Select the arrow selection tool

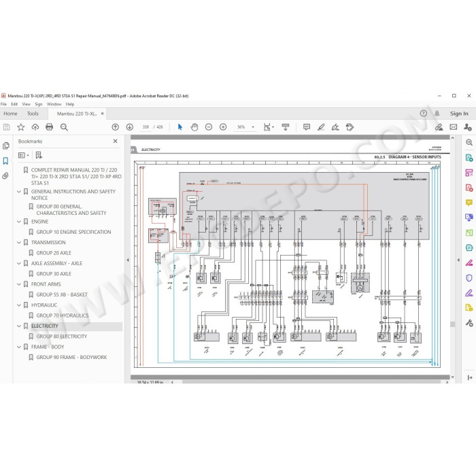click(x=180, y=127)
